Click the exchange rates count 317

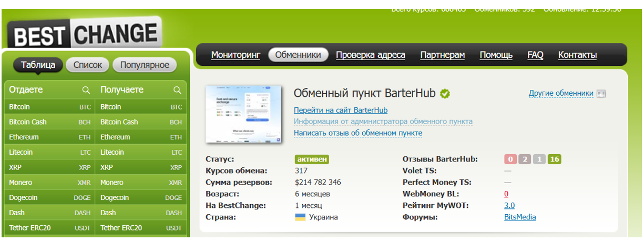[x=301, y=171]
